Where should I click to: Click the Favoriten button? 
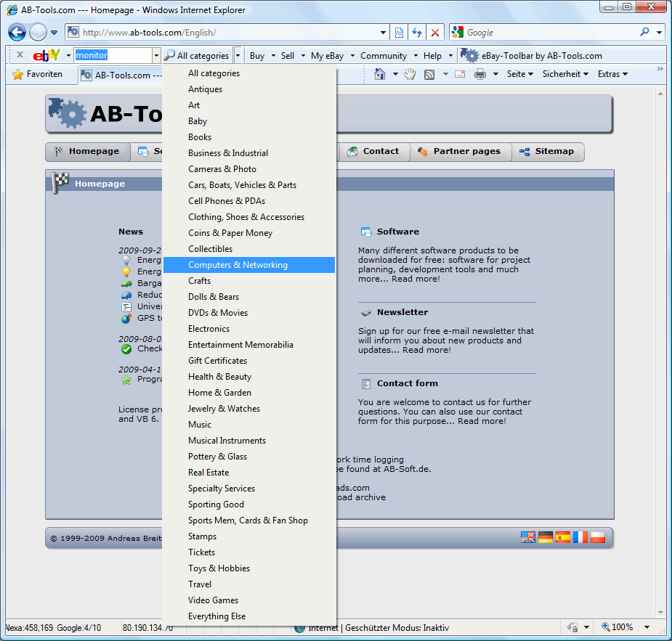tap(38, 74)
